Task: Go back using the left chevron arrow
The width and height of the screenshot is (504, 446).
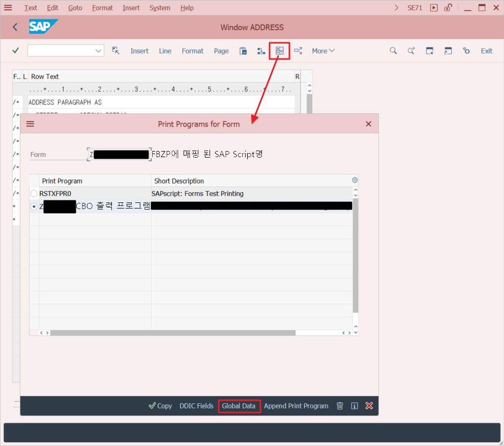Action: point(15,27)
